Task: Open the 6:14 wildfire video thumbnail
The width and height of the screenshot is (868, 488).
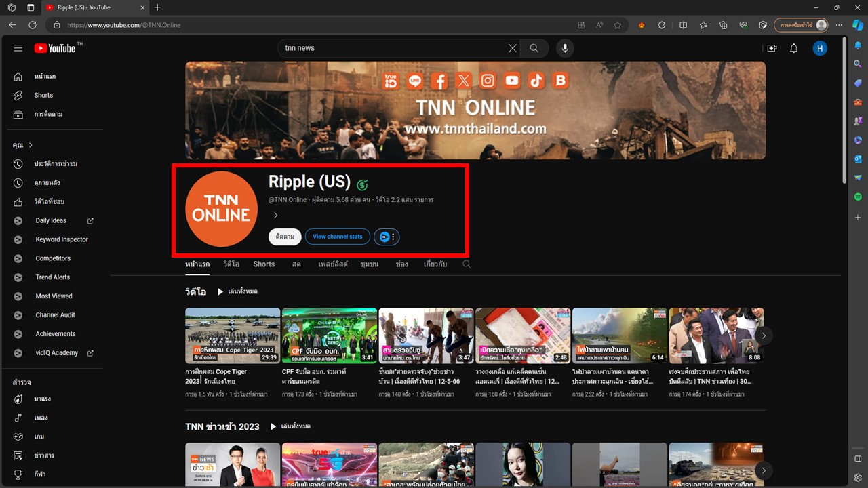Action: tap(620, 335)
